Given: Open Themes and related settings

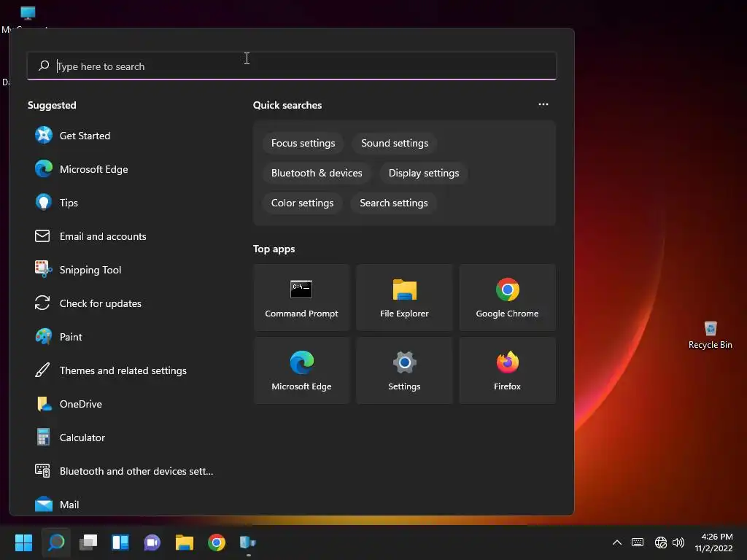Looking at the screenshot, I should [x=124, y=370].
